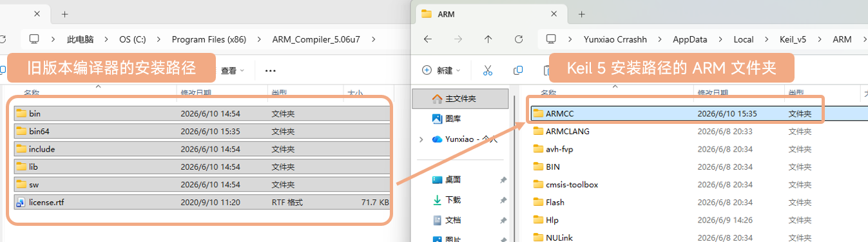
Task: Click the Cut scissors icon
Action: tap(488, 70)
